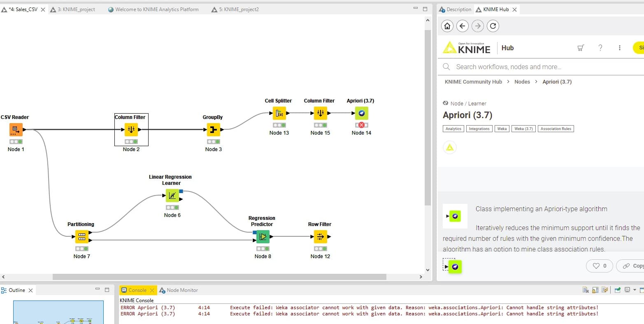Click the GroupBy node icon

click(x=213, y=130)
